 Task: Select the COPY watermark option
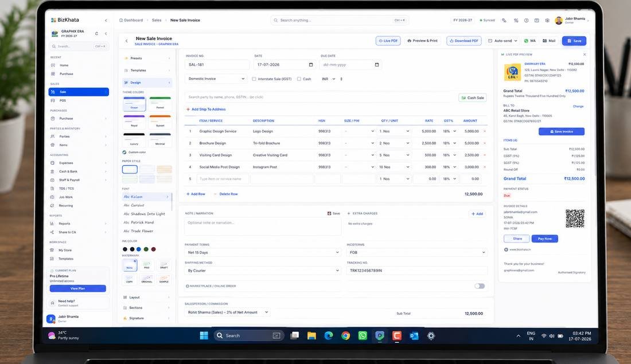coord(130,279)
